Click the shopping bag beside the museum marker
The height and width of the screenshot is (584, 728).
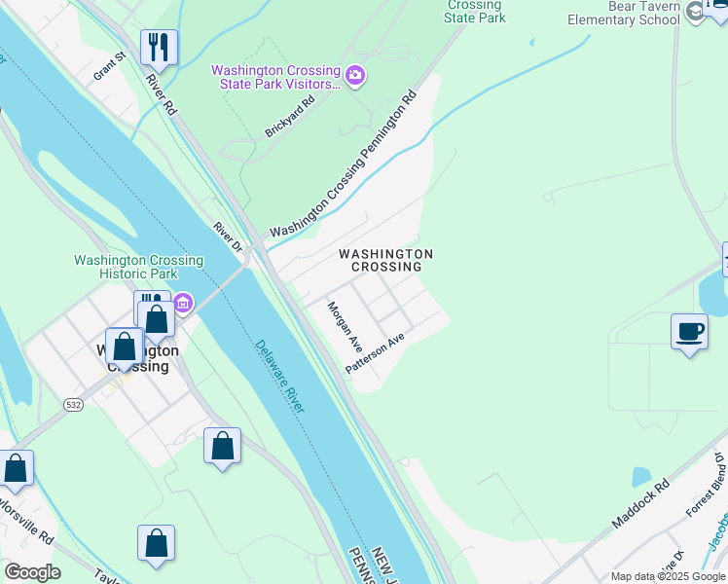[x=157, y=320]
